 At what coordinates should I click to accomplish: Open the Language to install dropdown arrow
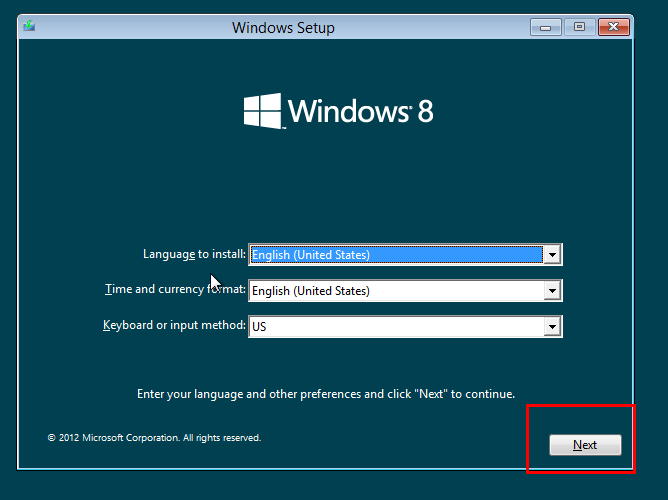point(553,255)
